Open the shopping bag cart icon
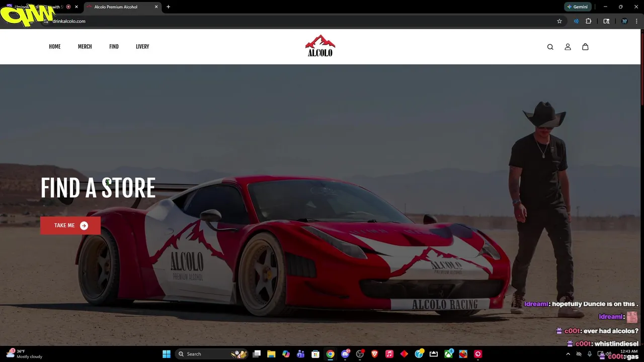The image size is (644, 362). [x=585, y=47]
